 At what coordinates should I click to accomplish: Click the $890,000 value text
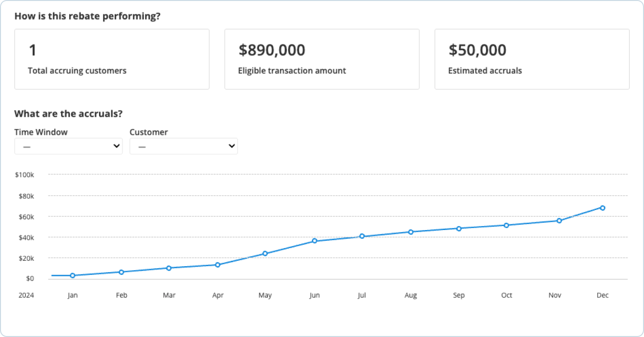click(x=272, y=50)
